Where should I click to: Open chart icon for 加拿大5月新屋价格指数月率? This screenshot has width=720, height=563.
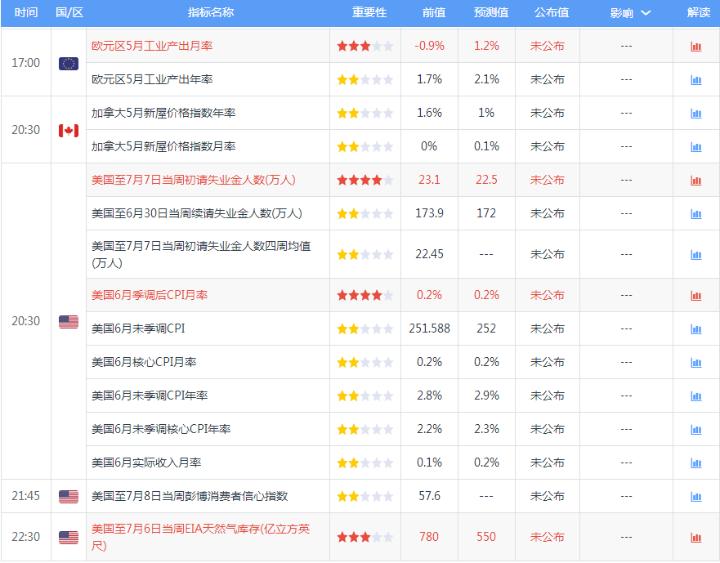pos(696,147)
